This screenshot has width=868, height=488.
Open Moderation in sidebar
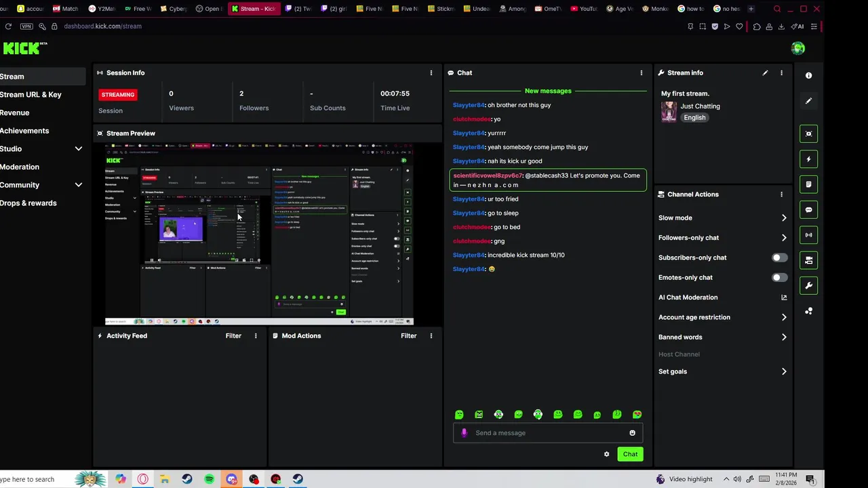[x=20, y=167]
